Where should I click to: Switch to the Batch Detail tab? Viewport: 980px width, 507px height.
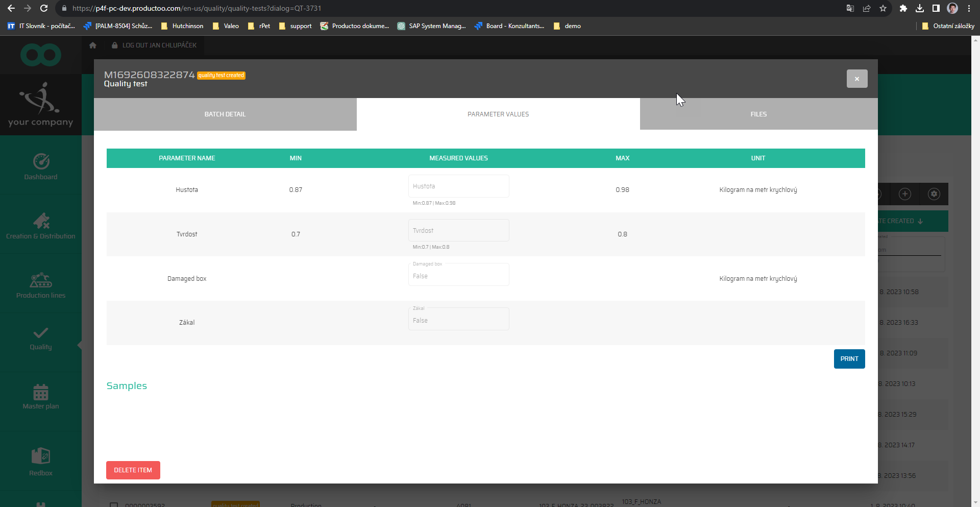[225, 114]
